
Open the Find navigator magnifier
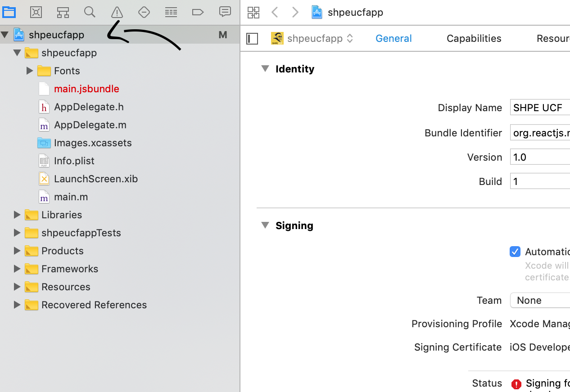pyautogui.click(x=90, y=12)
